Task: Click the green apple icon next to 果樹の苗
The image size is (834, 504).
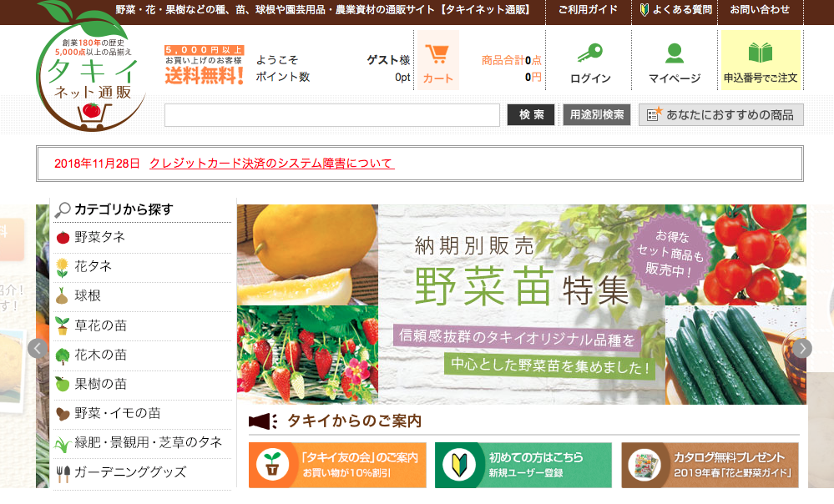Action: click(x=63, y=384)
